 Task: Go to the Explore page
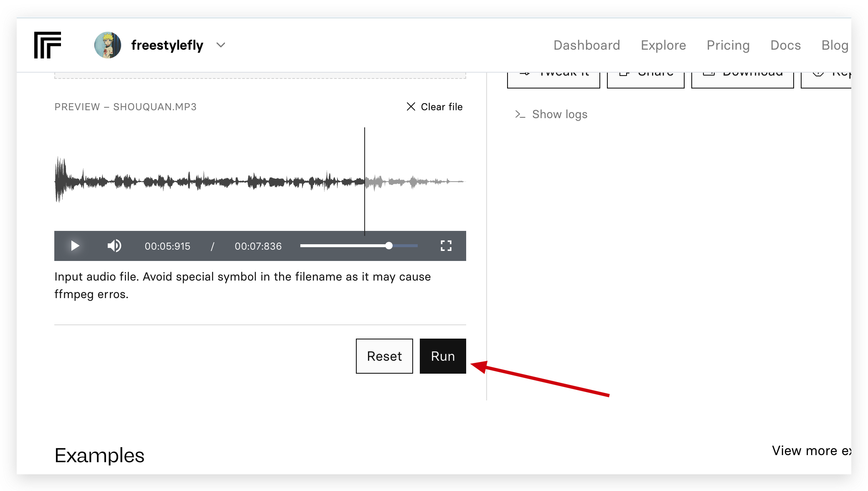(663, 45)
